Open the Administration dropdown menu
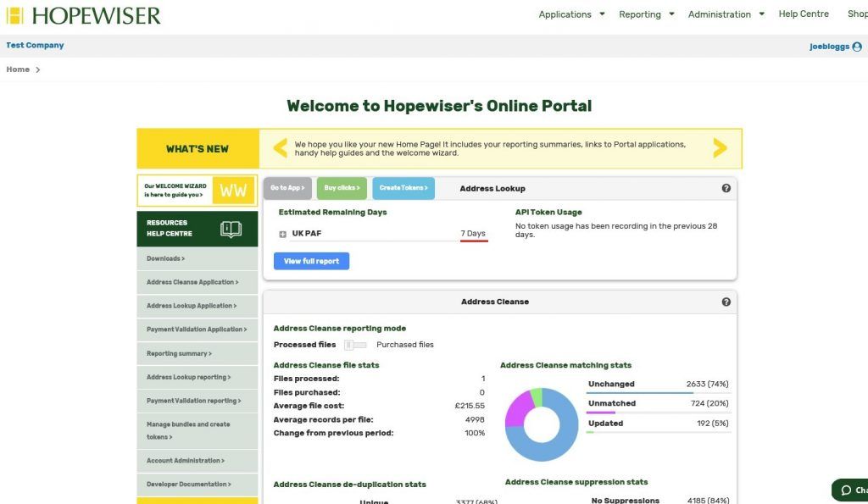868x504 pixels. point(726,14)
